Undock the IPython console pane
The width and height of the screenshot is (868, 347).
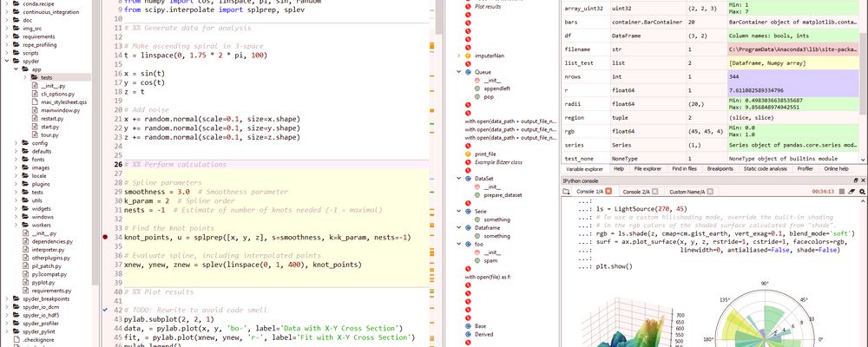[856, 181]
